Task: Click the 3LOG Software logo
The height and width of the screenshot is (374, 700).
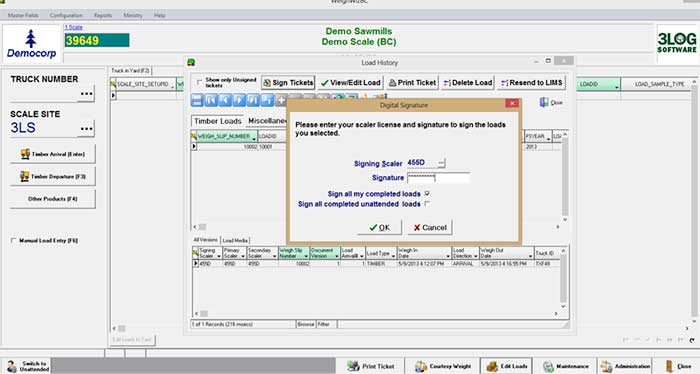Action: [x=677, y=43]
